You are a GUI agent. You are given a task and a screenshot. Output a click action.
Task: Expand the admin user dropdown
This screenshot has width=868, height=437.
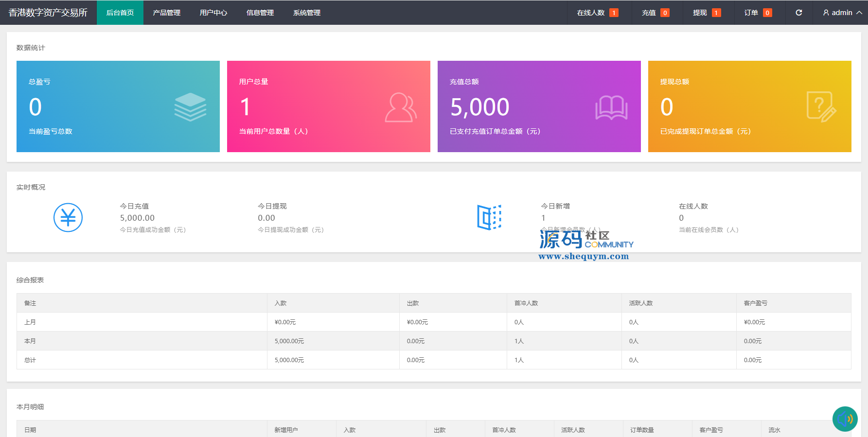pos(842,13)
